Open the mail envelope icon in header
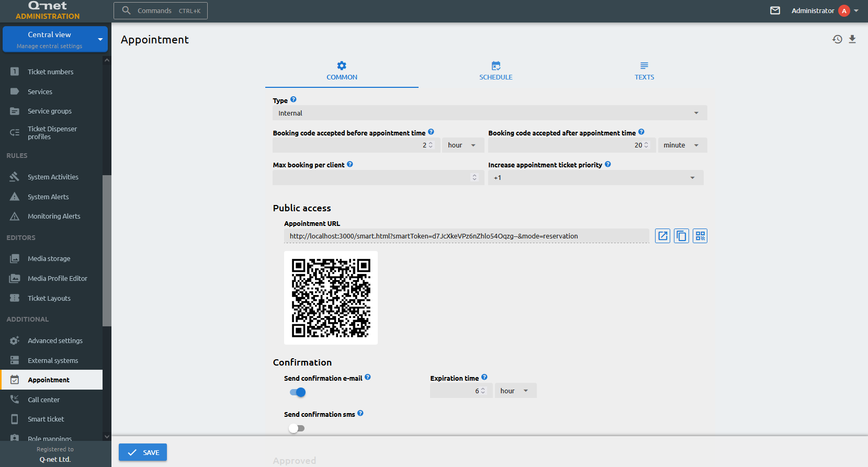 (x=775, y=10)
